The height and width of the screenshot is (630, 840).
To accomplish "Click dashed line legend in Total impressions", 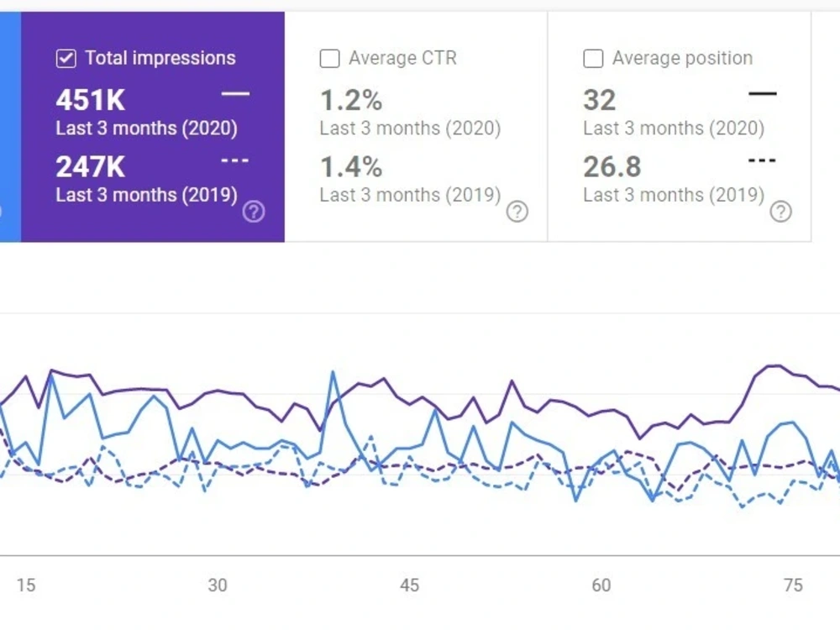I will click(x=235, y=160).
